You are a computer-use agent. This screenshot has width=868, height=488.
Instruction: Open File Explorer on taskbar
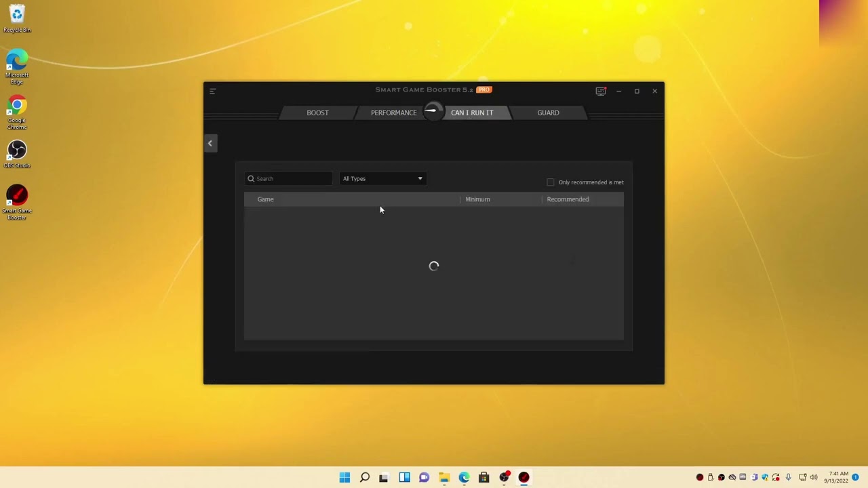pyautogui.click(x=443, y=477)
